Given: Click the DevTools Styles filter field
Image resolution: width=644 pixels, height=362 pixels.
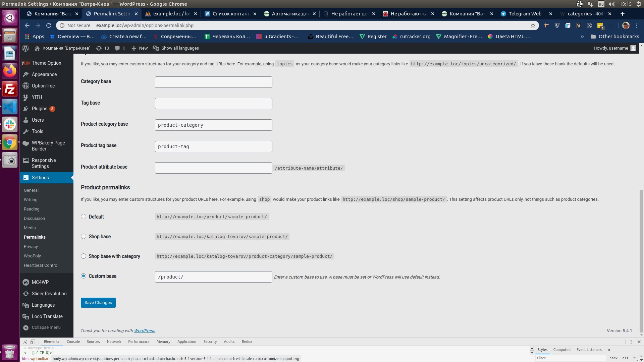Looking at the screenshot, I should 570,358.
